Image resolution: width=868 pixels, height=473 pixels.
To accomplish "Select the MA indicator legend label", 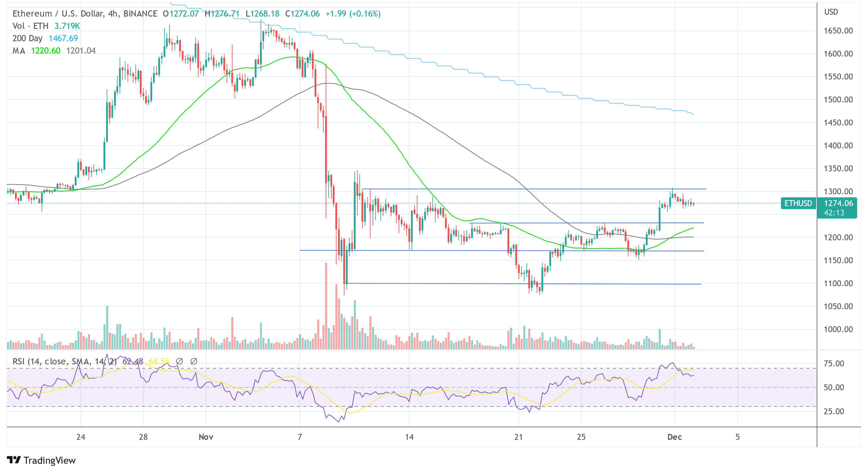I will 19,50.
